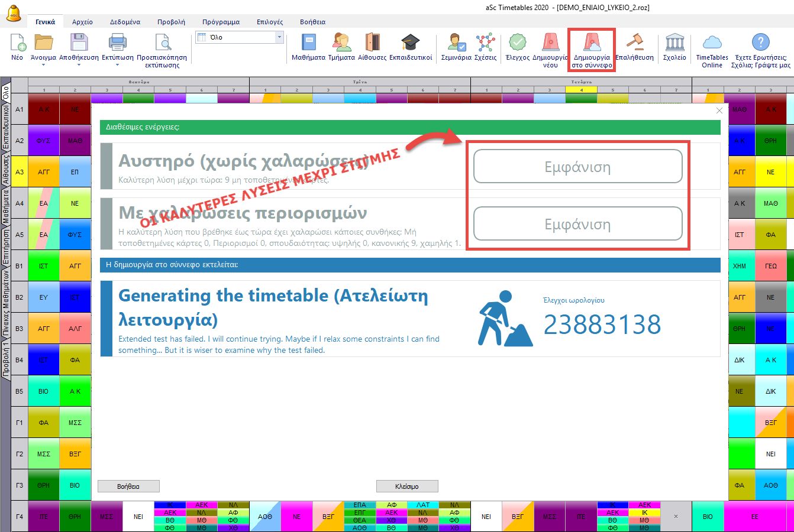
Task: Click Εμφάνιση for Με χαλαρώσεις περιορισμών
Action: (x=577, y=224)
